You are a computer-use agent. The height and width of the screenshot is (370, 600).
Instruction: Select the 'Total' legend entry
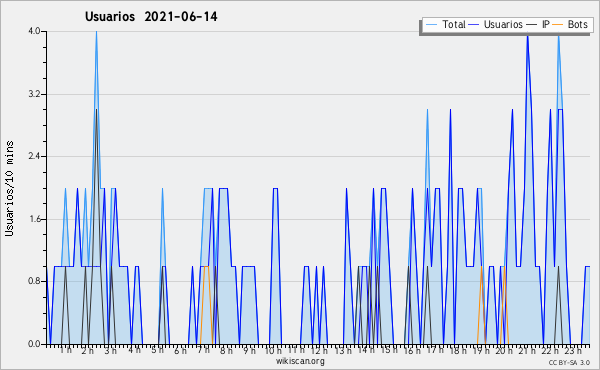446,24
